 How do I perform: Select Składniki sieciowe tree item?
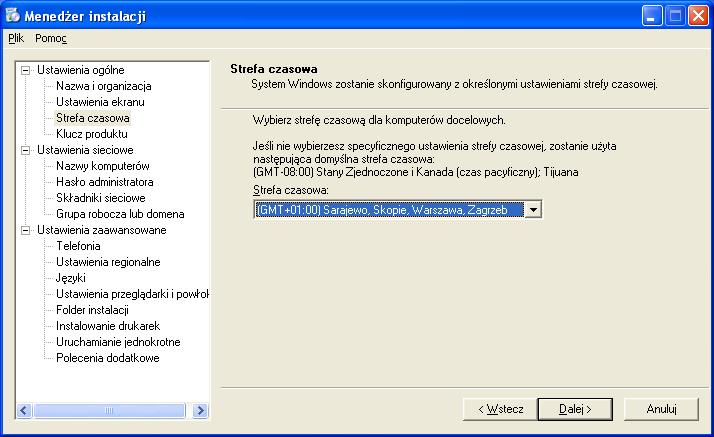[101, 198]
